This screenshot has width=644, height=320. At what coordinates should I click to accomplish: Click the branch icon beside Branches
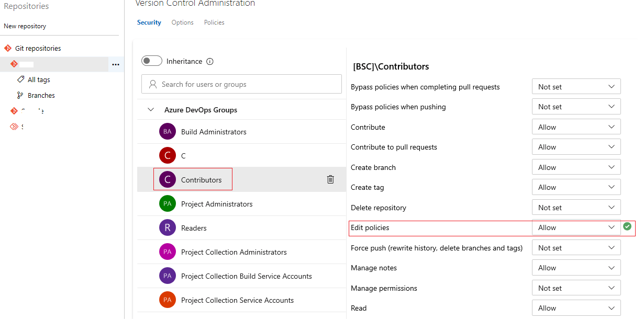[x=20, y=95]
